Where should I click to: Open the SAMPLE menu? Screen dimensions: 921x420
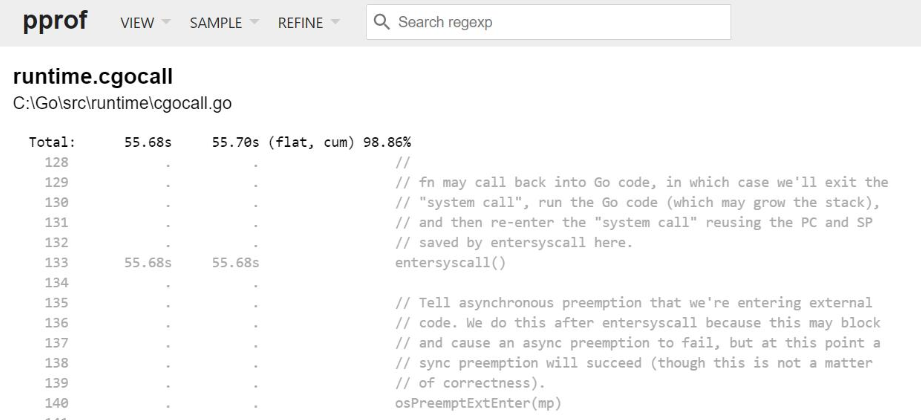pyautogui.click(x=224, y=22)
